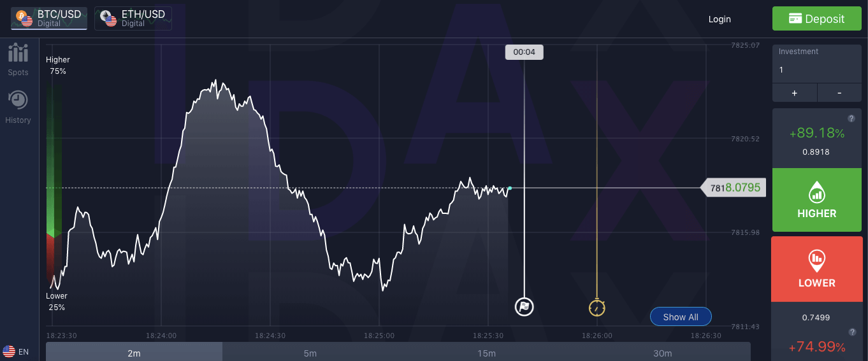
Task: Click the Show All button
Action: click(681, 317)
